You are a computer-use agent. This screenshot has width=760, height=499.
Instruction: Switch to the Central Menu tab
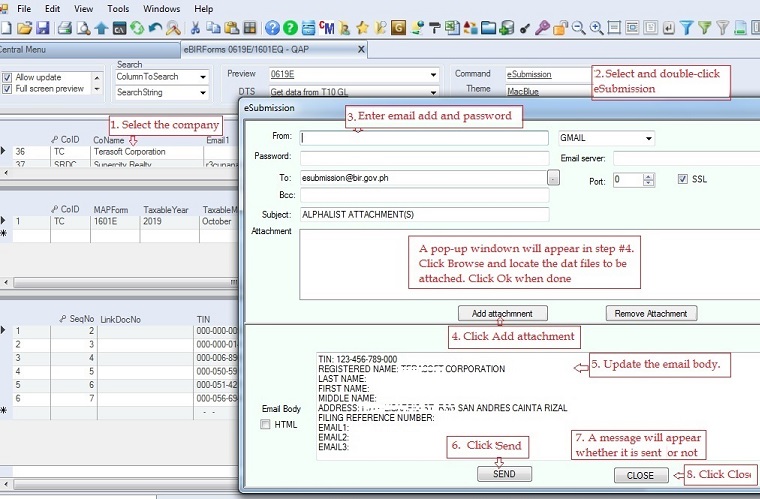pos(90,49)
